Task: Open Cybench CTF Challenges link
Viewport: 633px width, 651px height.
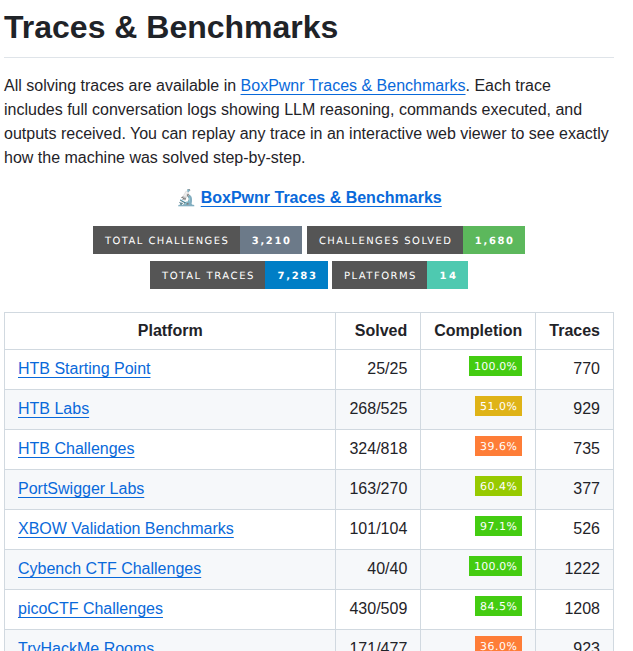Action: 110,568
